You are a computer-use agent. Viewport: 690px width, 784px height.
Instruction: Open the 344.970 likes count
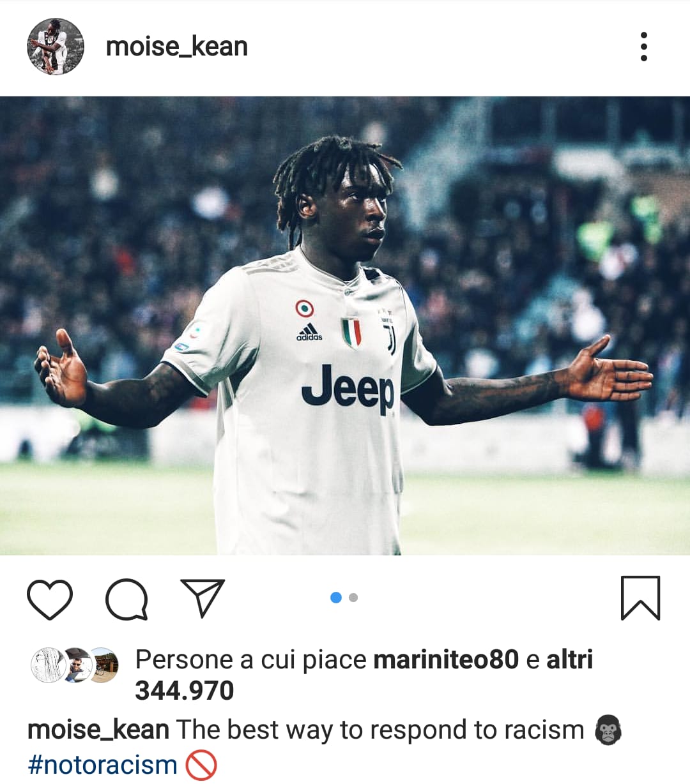pos(185,691)
